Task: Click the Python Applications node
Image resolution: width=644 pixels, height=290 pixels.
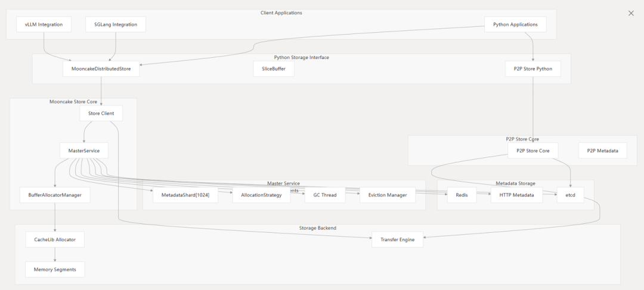Action: coord(515,24)
